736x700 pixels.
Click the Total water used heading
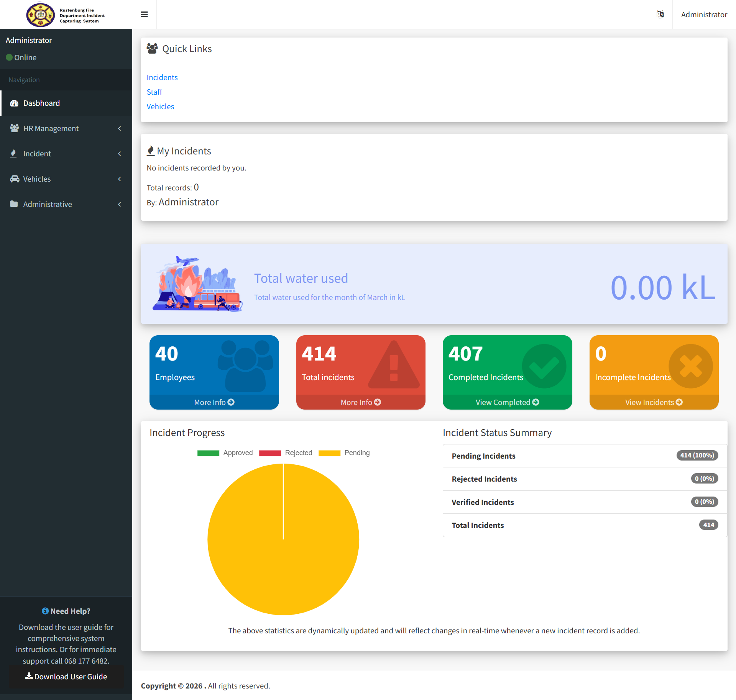(x=301, y=278)
